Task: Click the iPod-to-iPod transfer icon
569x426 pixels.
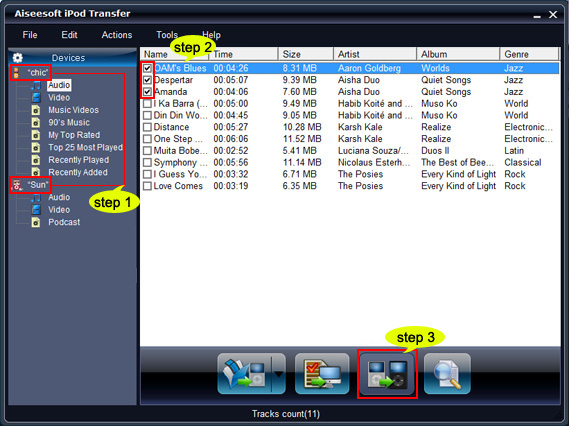Action: pyautogui.click(x=387, y=374)
